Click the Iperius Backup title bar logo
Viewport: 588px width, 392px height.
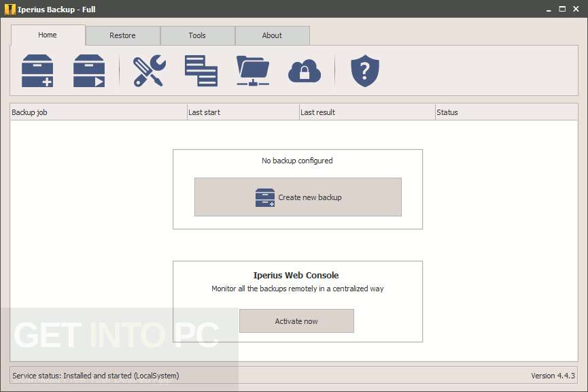pos(10,9)
